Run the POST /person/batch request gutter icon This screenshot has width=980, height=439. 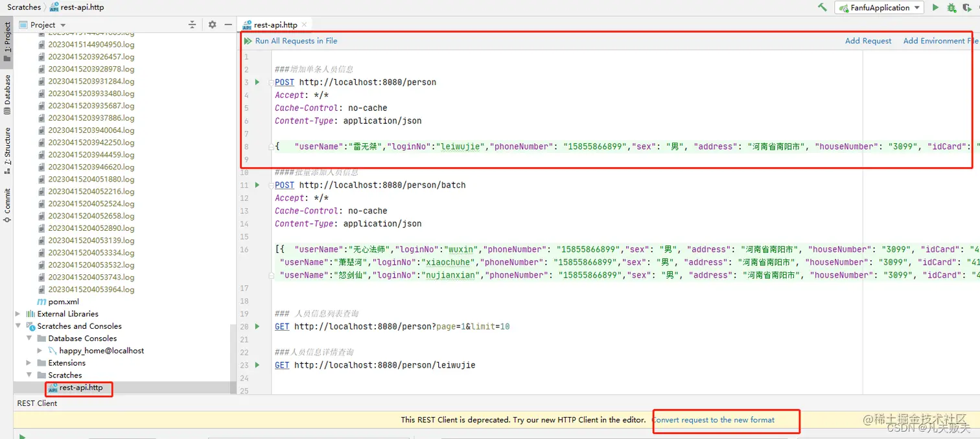click(x=257, y=185)
